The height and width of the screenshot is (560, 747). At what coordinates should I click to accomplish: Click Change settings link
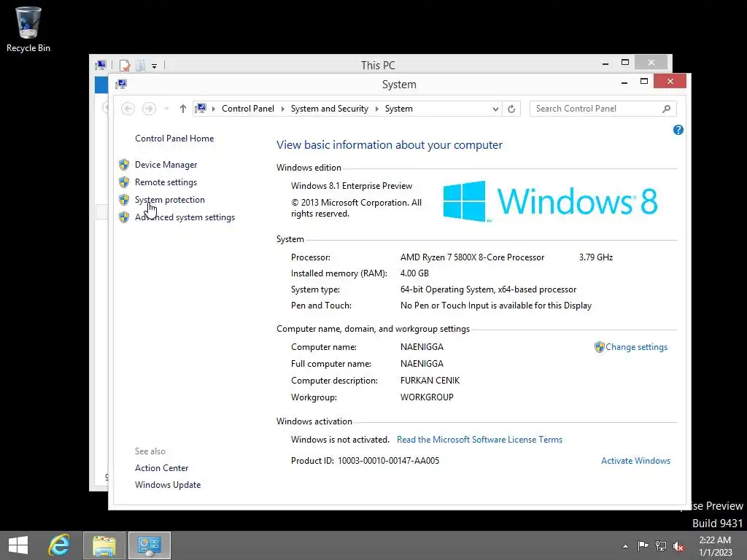[636, 347]
